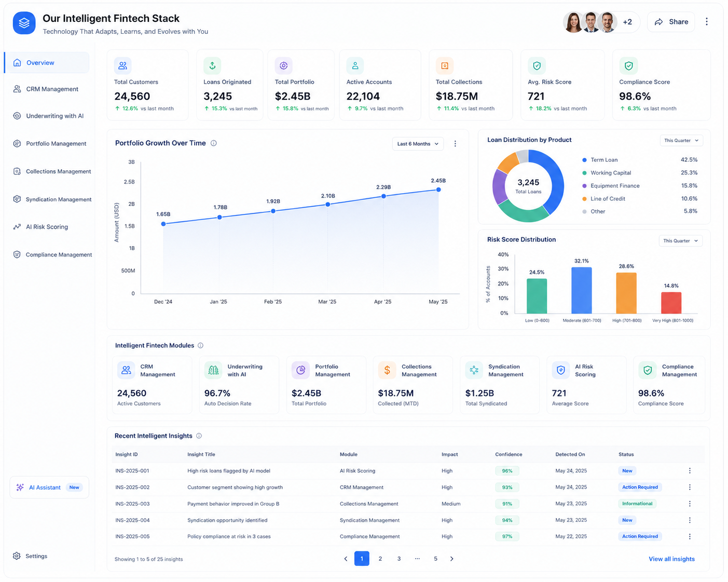
Task: Click the 96% confidence badge for INS-2025-001
Action: coord(507,471)
